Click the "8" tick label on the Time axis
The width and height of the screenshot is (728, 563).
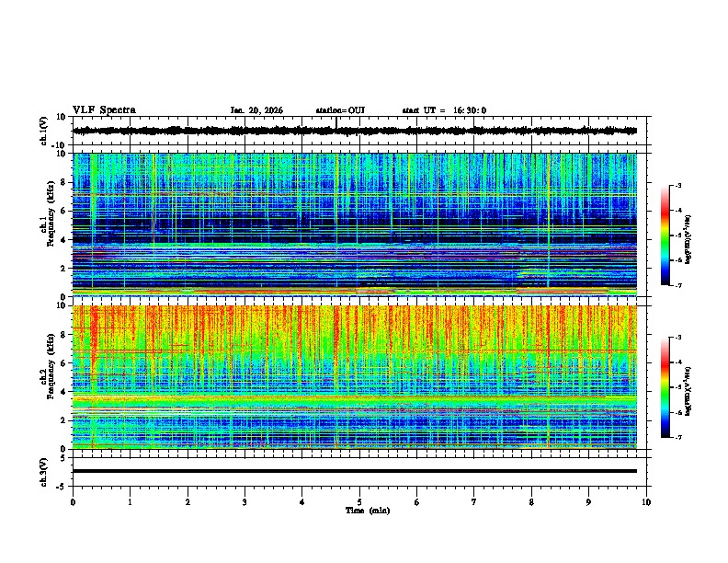(531, 502)
